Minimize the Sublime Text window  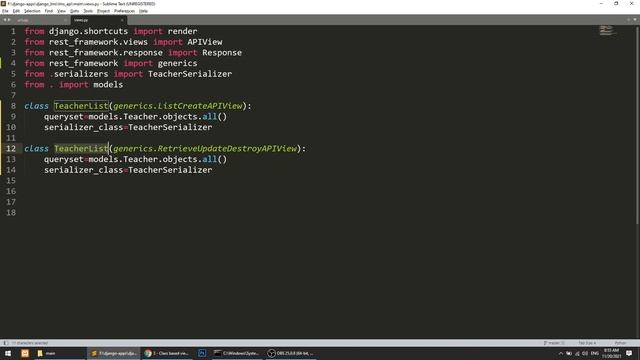pyautogui.click(x=601, y=4)
